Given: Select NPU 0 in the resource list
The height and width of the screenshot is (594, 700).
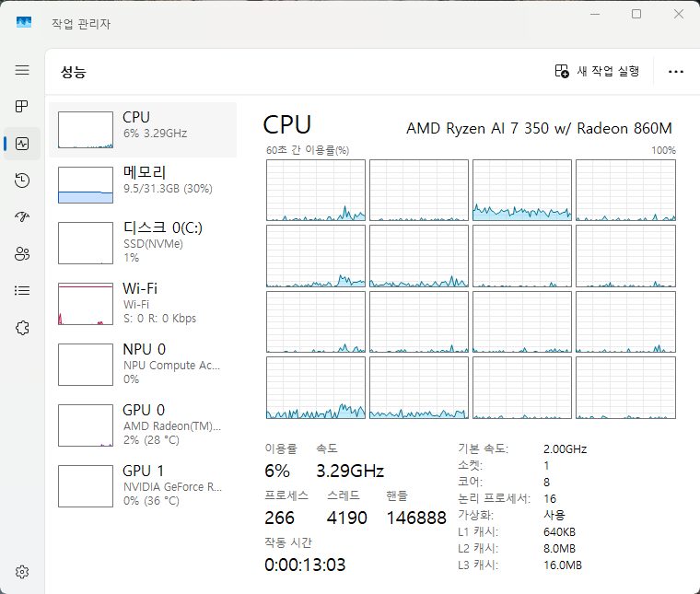Looking at the screenshot, I should tap(143, 364).
